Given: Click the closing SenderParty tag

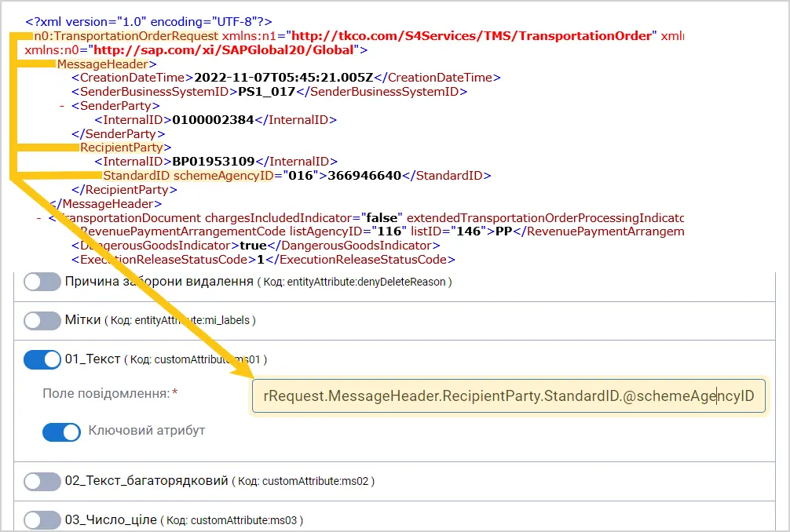Looking at the screenshot, I should [119, 134].
